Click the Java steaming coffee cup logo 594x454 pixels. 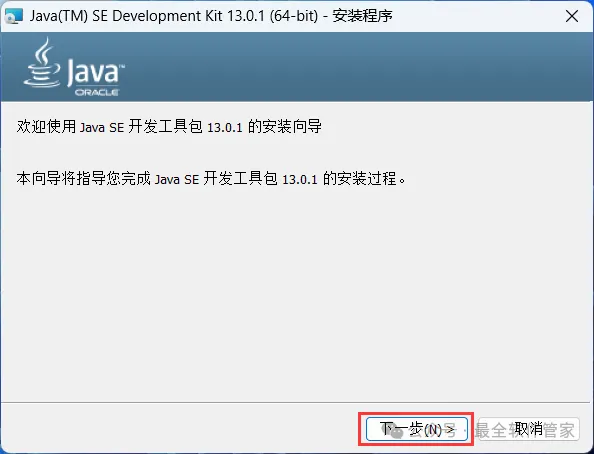(42, 62)
